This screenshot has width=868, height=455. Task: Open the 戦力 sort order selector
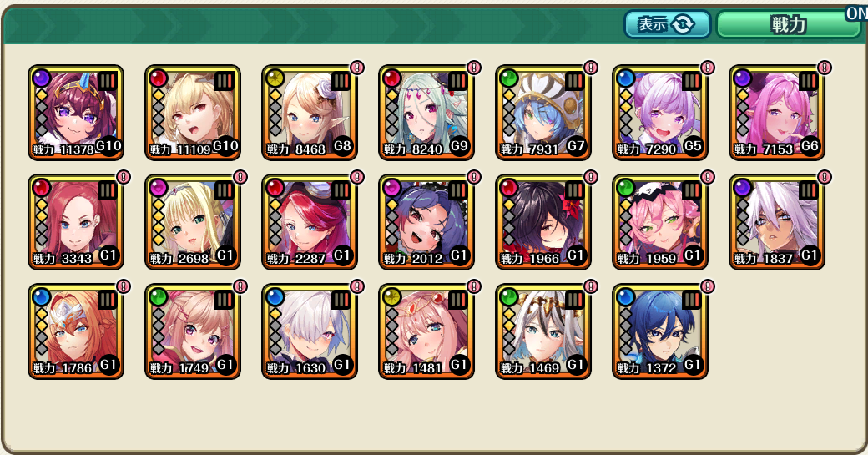tap(788, 24)
